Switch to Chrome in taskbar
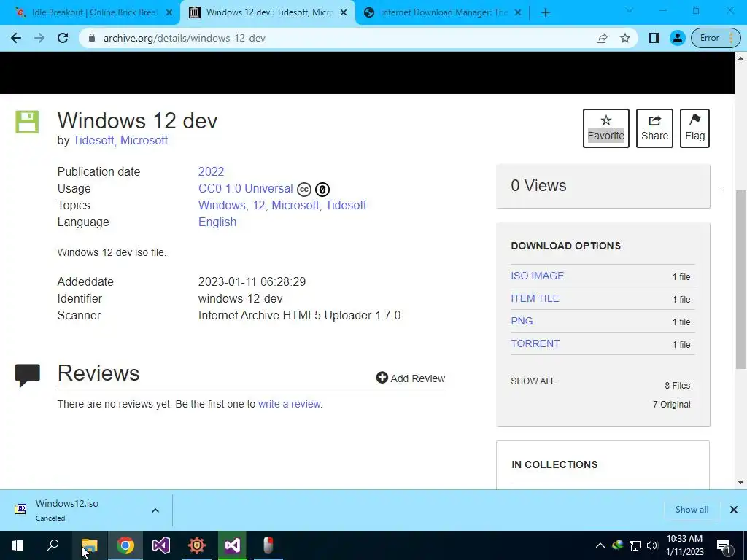 pyautogui.click(x=125, y=545)
